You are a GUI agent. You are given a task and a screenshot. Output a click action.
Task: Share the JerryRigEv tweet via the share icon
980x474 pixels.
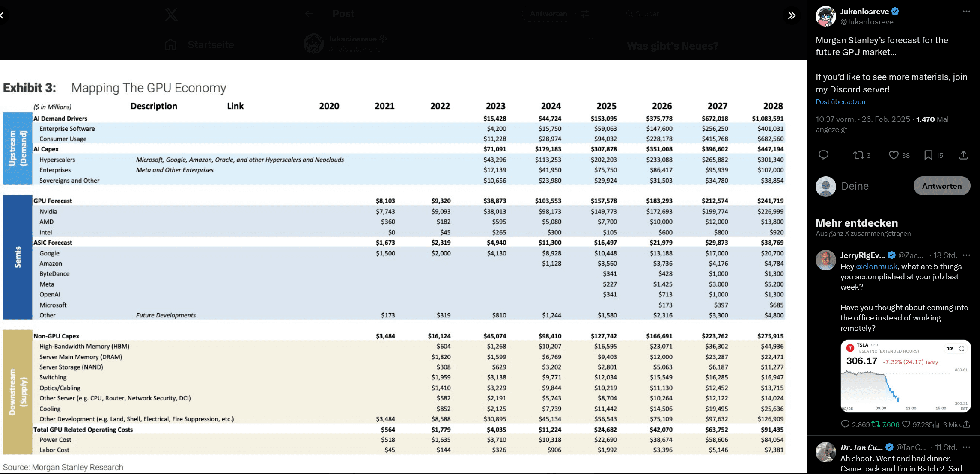(x=967, y=424)
